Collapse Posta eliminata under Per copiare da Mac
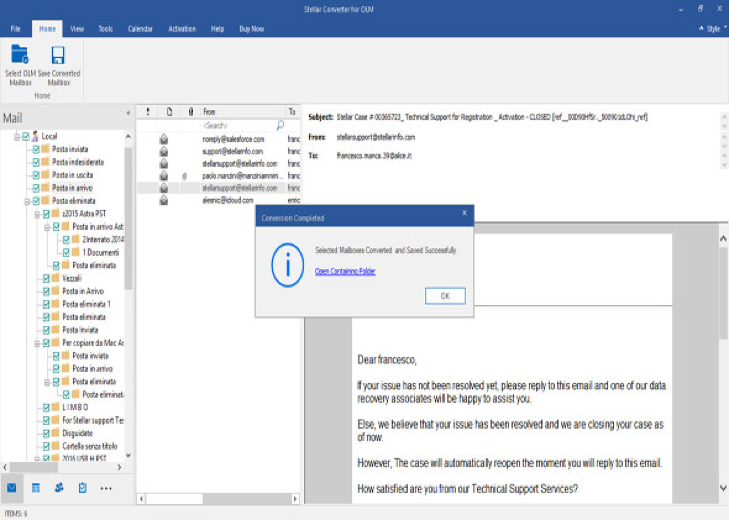The width and height of the screenshot is (729, 520). coord(47,382)
